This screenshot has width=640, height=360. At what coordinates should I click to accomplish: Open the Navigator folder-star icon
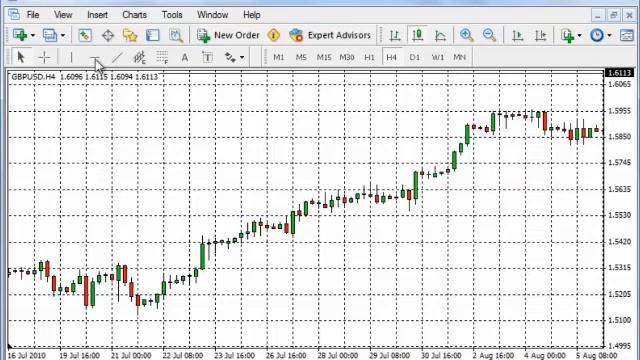coord(130,36)
